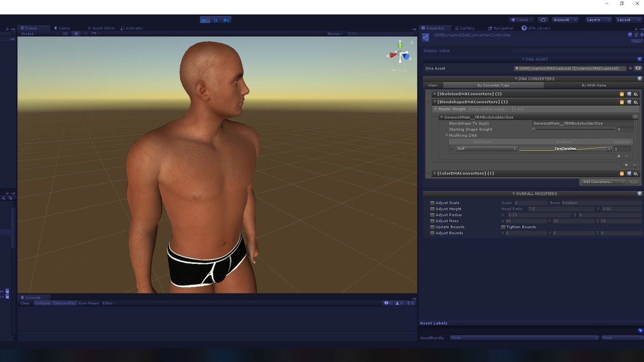Viewport: 644px width, 362px height.
Task: Switch to the Animator tab
Action: pyautogui.click(x=132, y=28)
